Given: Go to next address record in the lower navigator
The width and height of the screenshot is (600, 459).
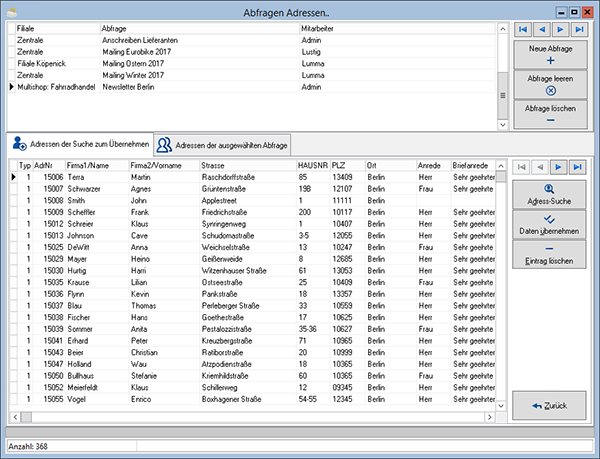Looking at the screenshot, I should 559,167.
